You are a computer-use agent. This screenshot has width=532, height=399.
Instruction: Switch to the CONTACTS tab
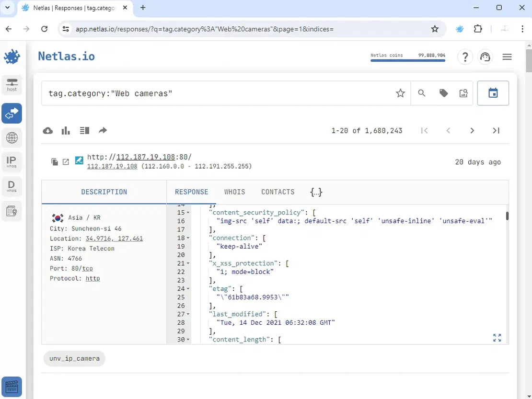tap(278, 192)
